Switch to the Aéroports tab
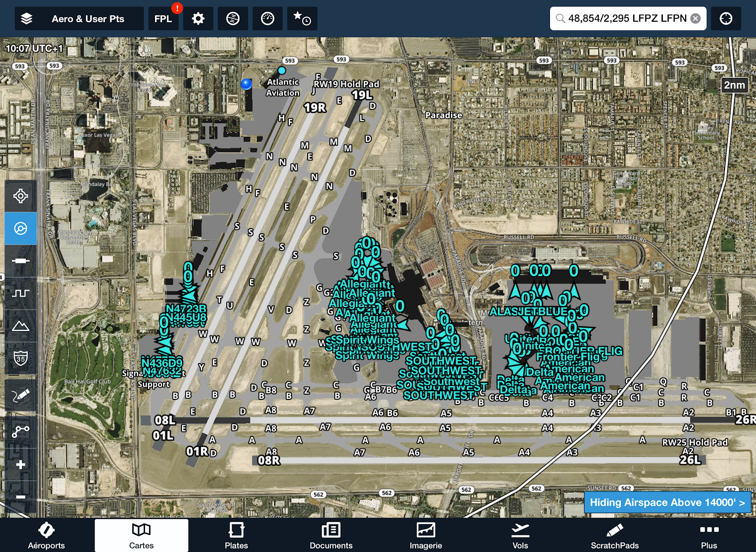Image resolution: width=756 pixels, height=552 pixels. point(47,536)
